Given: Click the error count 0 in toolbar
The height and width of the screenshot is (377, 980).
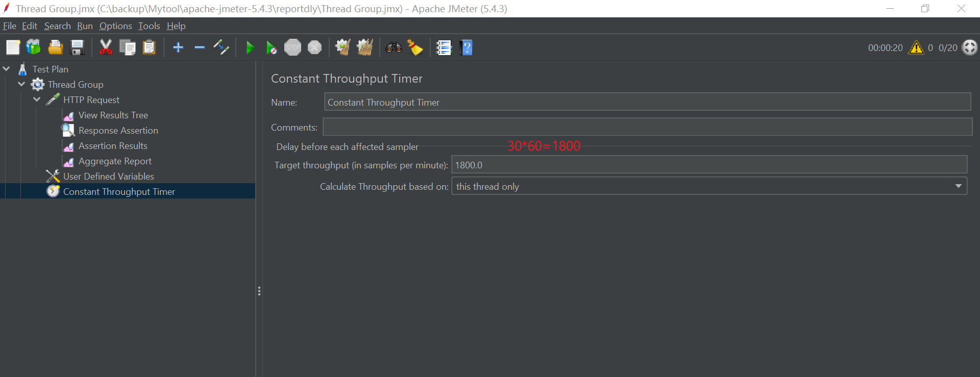Looking at the screenshot, I should click(930, 48).
